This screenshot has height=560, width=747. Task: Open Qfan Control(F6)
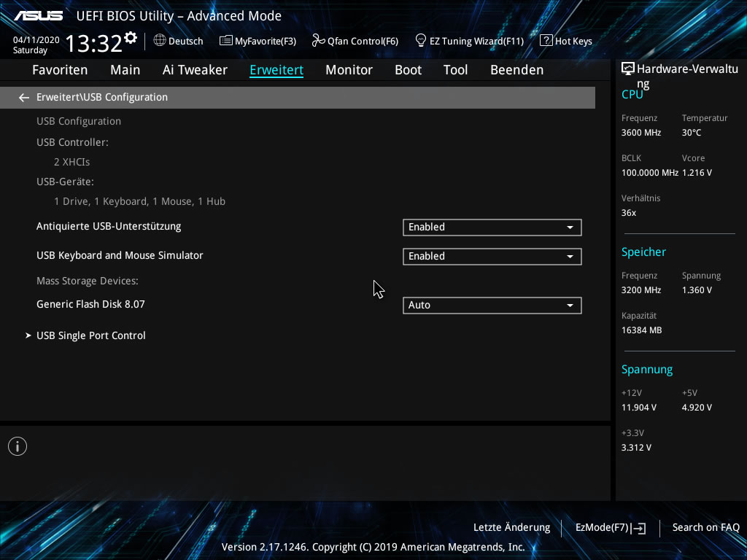[355, 41]
